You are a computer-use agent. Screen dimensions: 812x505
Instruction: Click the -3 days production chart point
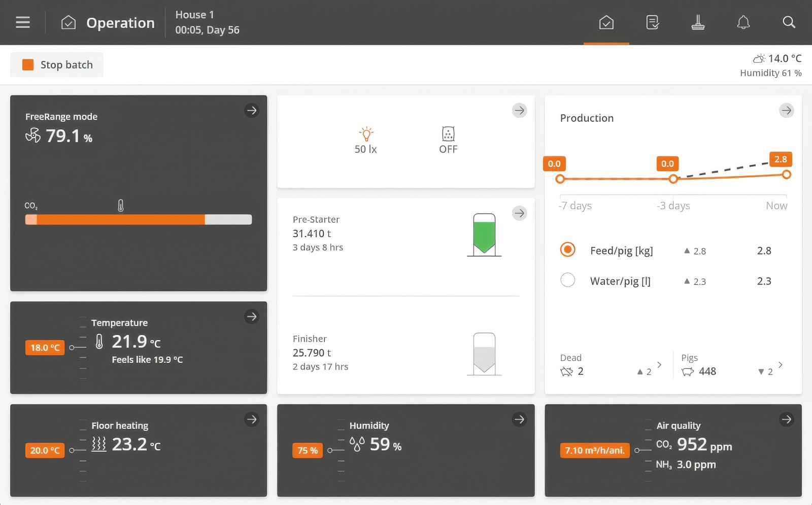click(673, 179)
